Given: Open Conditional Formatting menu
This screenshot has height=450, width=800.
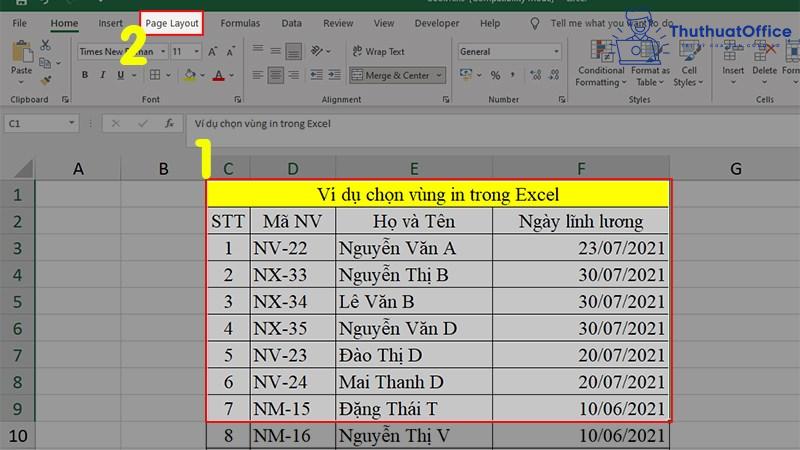Looking at the screenshot, I should coord(601,63).
